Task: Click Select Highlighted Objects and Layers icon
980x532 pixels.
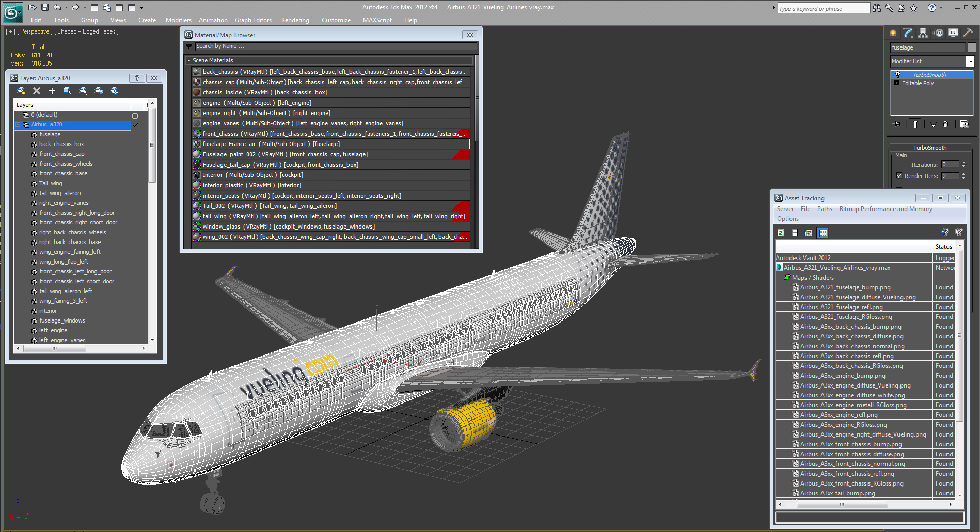Action: 68,91
